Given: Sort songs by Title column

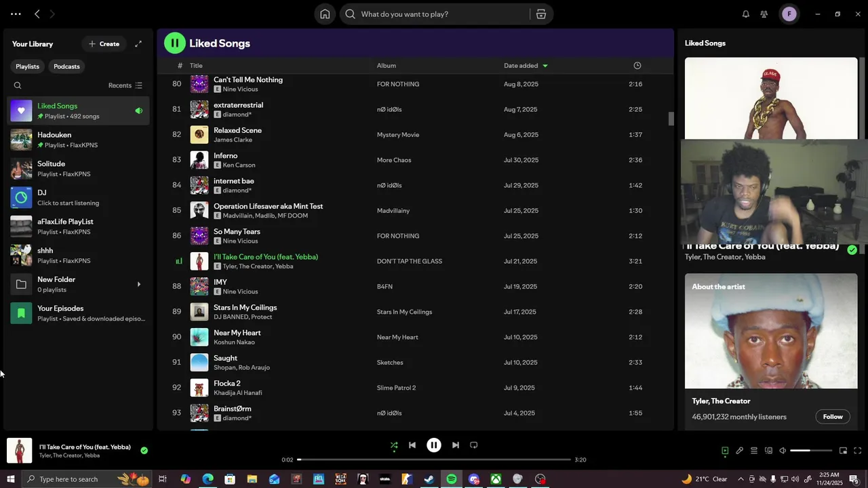Looking at the screenshot, I should click(196, 66).
